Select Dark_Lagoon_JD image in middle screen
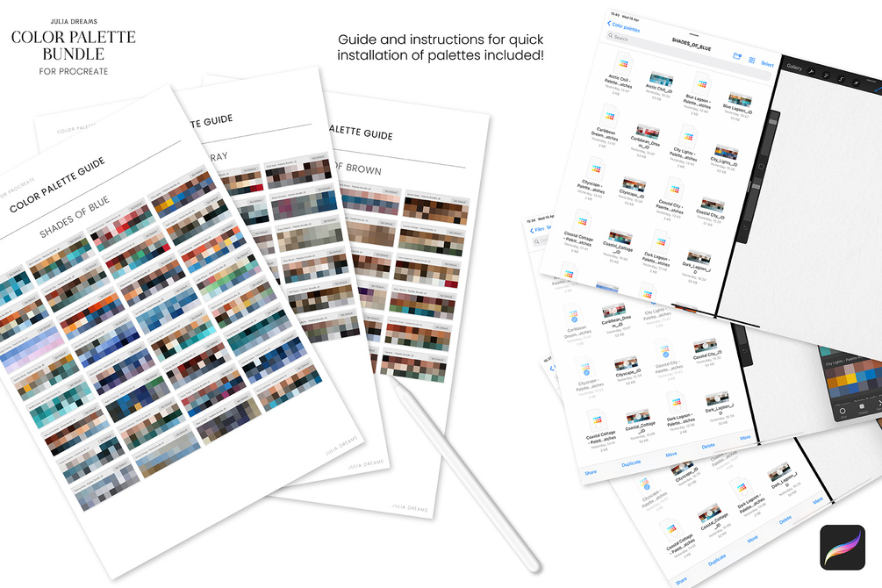The height and width of the screenshot is (588, 882). (717, 399)
